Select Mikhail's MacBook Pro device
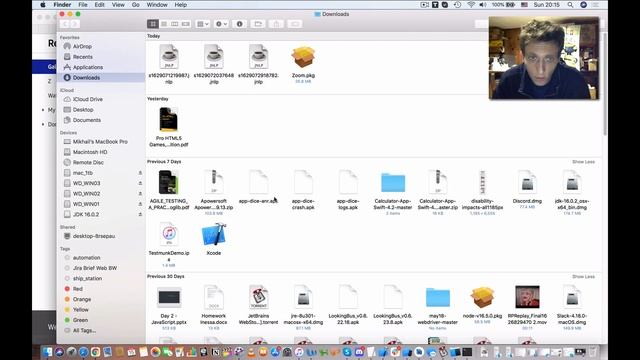This screenshot has width=640, height=360. pyautogui.click(x=101, y=142)
